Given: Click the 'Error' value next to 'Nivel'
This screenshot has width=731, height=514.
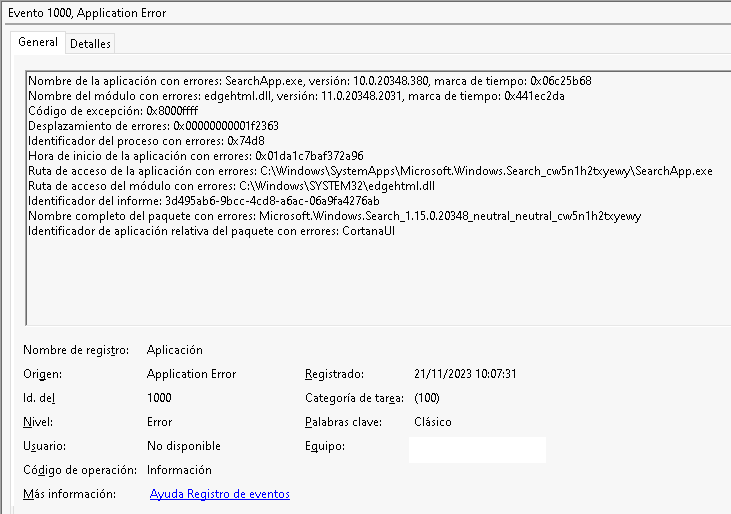Looking at the screenshot, I should [x=159, y=422].
